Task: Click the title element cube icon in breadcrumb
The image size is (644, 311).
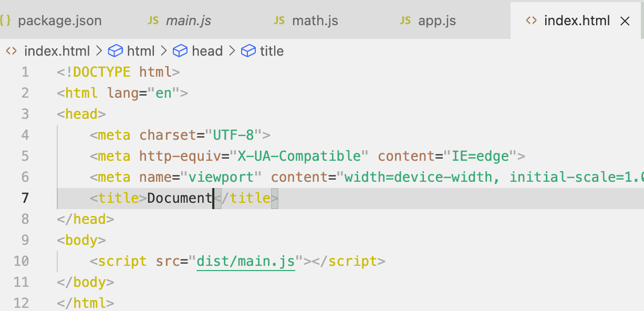Action: coord(248,51)
